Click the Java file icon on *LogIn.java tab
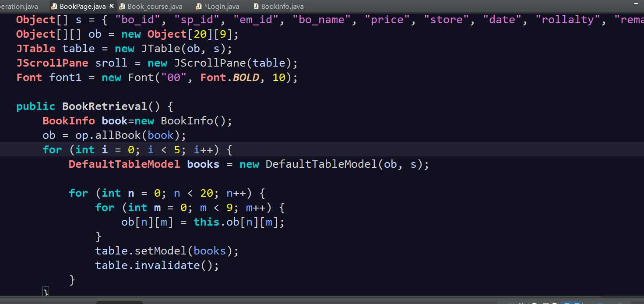 (x=199, y=6)
